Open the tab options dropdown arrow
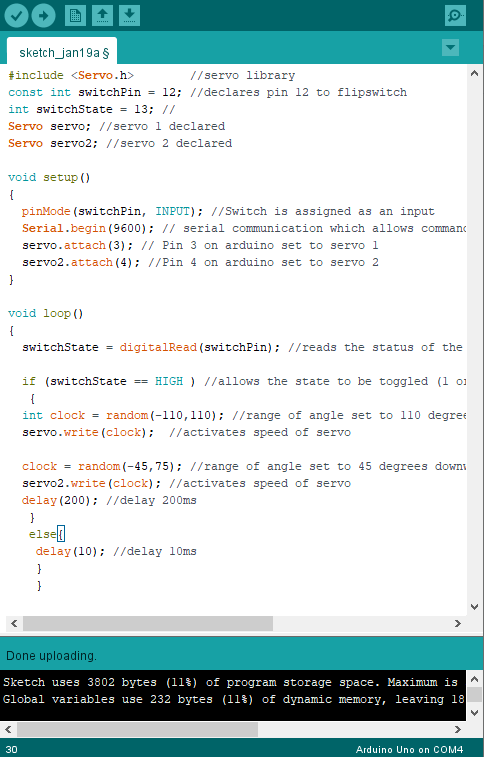 click(450, 47)
